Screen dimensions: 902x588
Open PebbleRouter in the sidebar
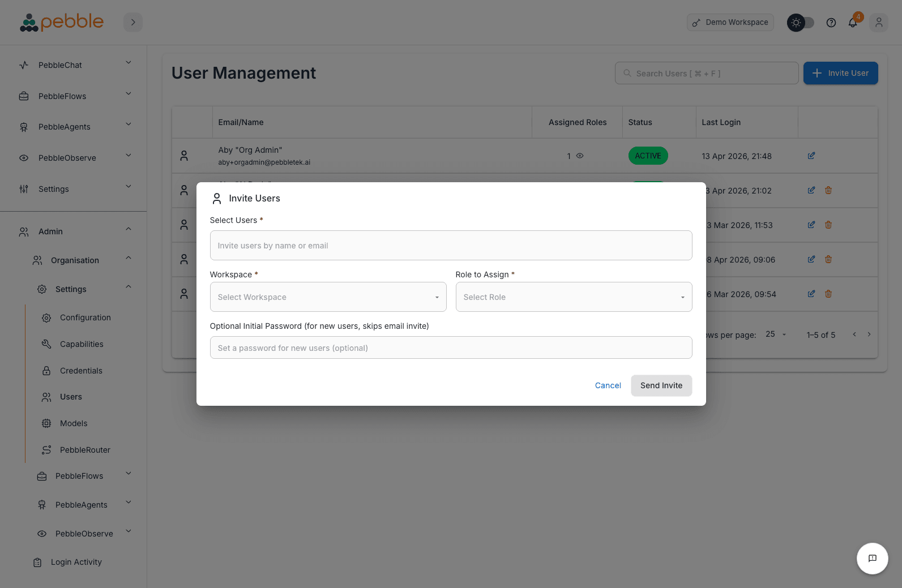click(85, 450)
